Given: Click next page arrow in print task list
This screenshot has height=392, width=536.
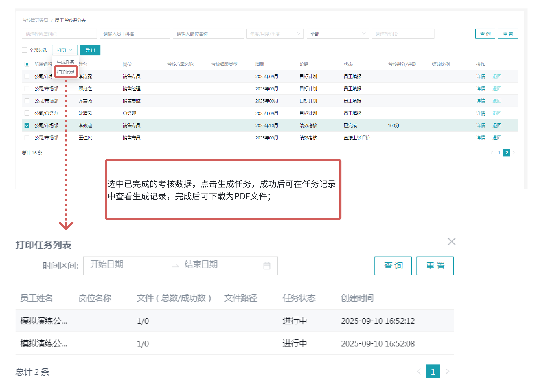Looking at the screenshot, I should 447,371.
